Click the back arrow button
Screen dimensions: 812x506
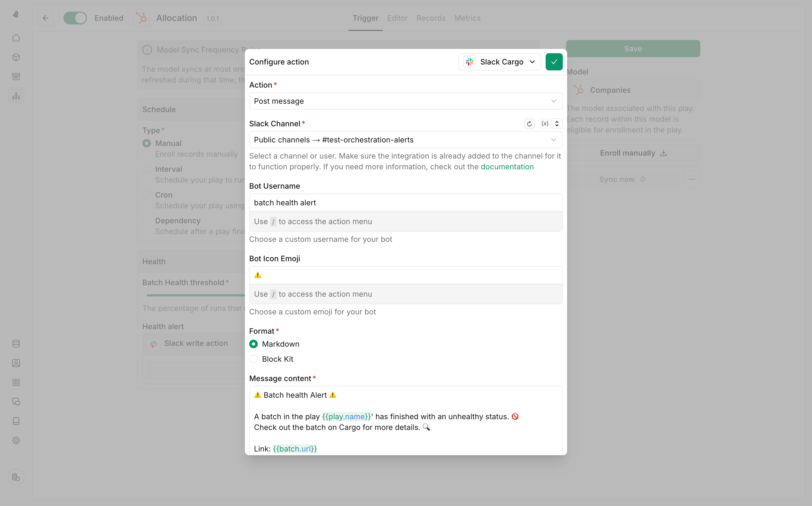pyautogui.click(x=46, y=18)
